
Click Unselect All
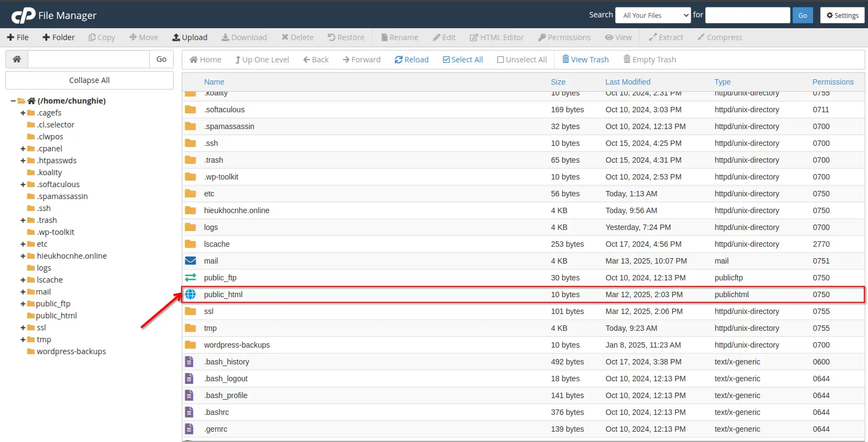pyautogui.click(x=522, y=60)
